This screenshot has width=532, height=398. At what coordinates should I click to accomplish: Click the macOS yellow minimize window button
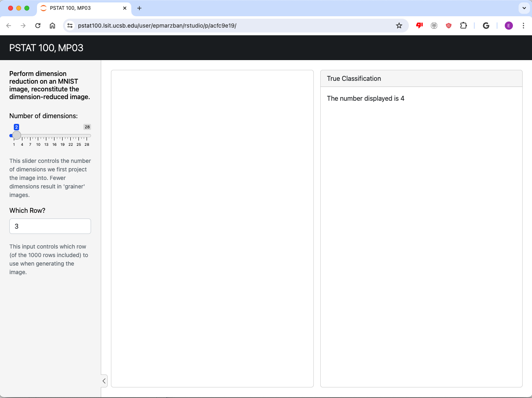pyautogui.click(x=19, y=8)
